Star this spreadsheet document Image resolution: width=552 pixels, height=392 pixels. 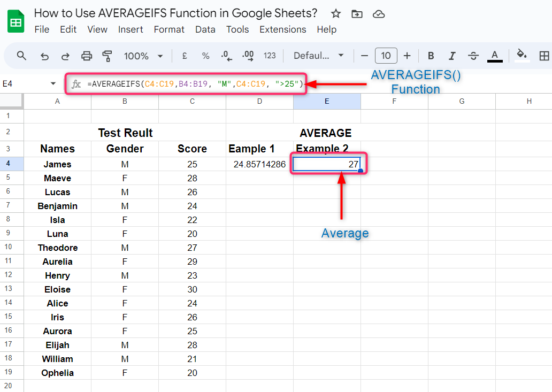(336, 14)
